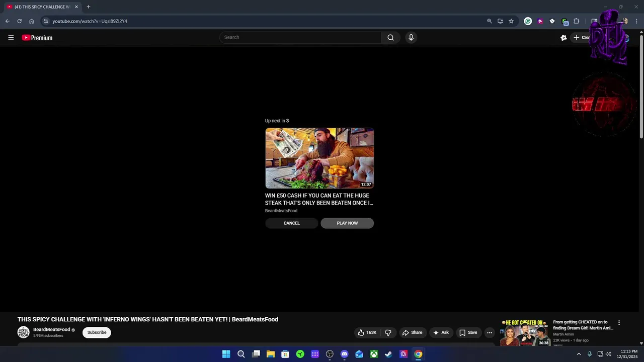
Task: Save video to a playlist
Action: [468, 332]
